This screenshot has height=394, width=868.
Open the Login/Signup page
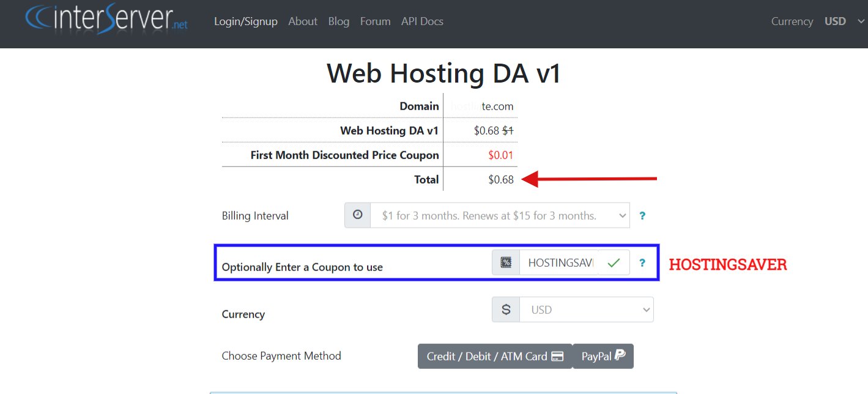tap(246, 21)
